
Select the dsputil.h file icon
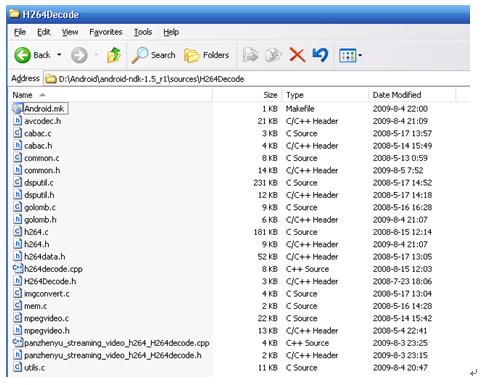18,195
